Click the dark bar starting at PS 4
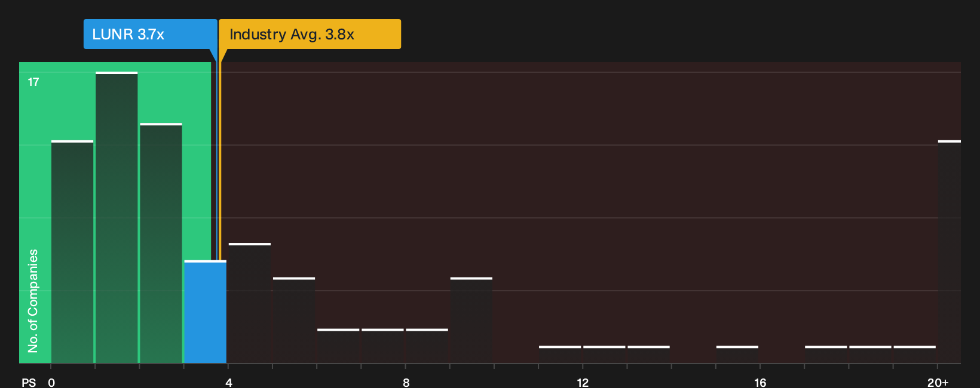This screenshot has width=980, height=388. click(x=250, y=303)
